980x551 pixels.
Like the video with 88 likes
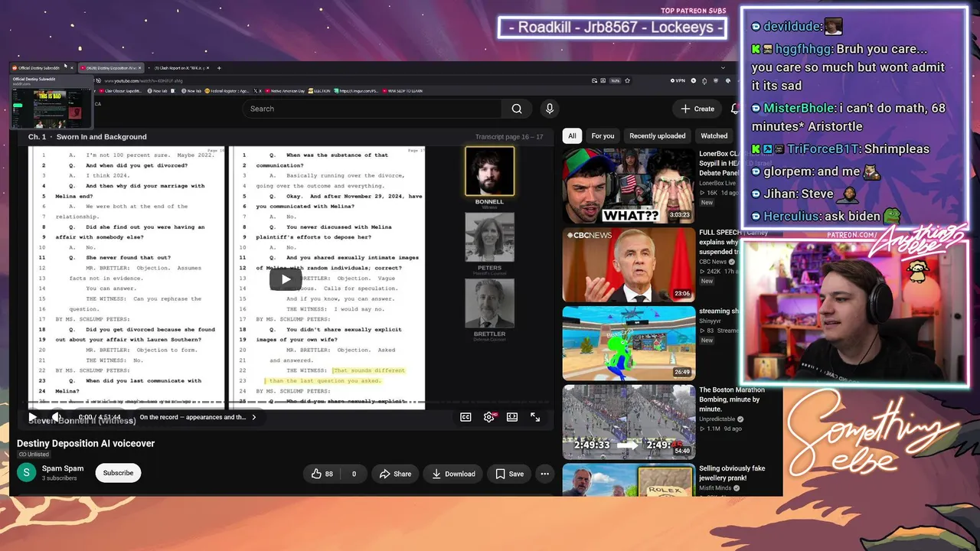pos(322,474)
